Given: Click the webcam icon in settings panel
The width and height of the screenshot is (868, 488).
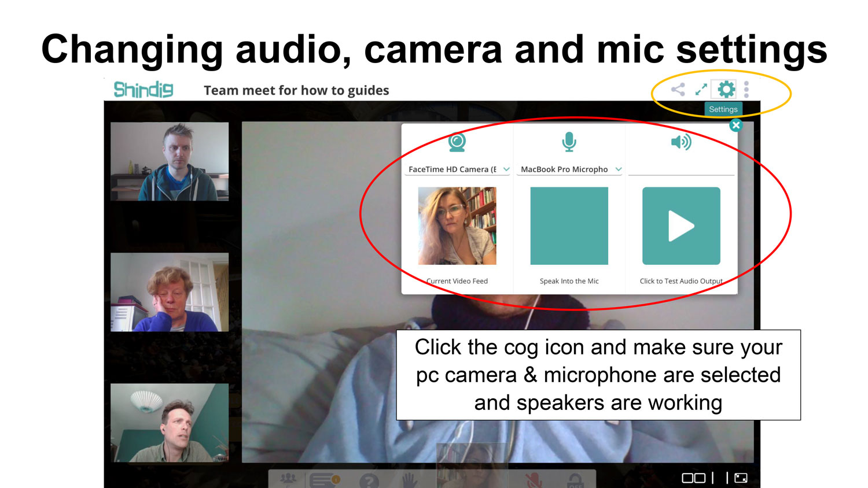Looking at the screenshot, I should (457, 142).
